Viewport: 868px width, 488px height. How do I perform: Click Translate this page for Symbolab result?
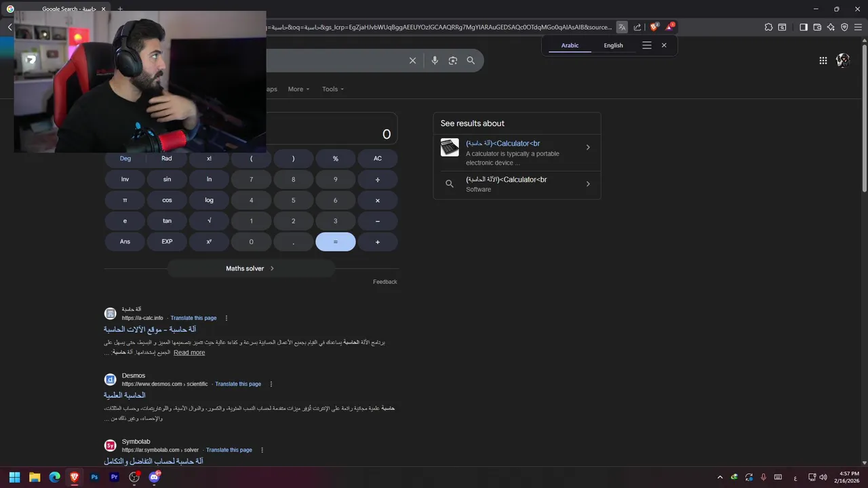point(229,450)
